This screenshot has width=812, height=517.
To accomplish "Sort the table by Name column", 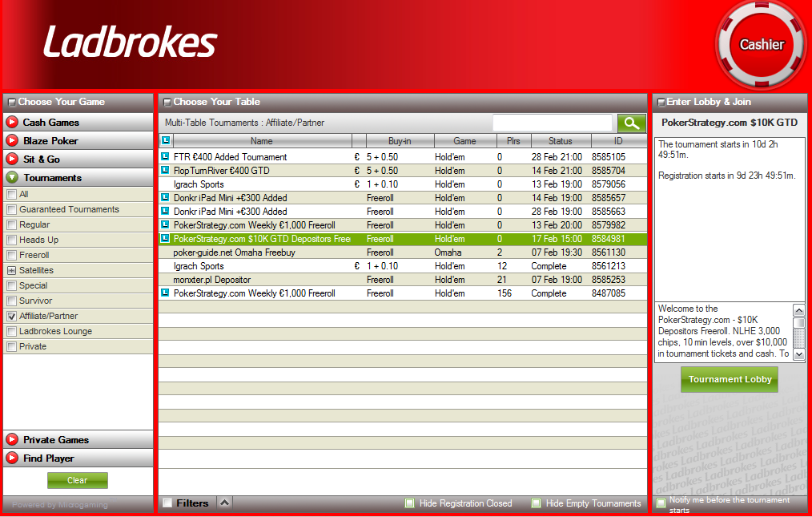I will (262, 141).
